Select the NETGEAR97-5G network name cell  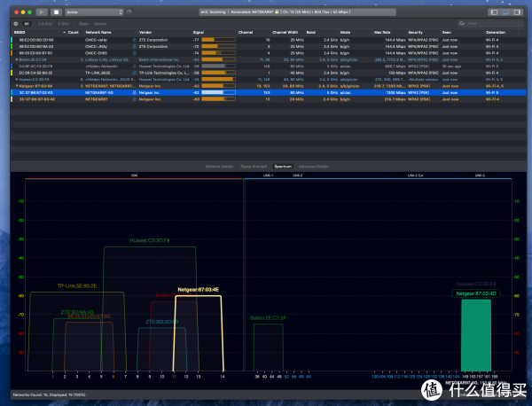99,92
